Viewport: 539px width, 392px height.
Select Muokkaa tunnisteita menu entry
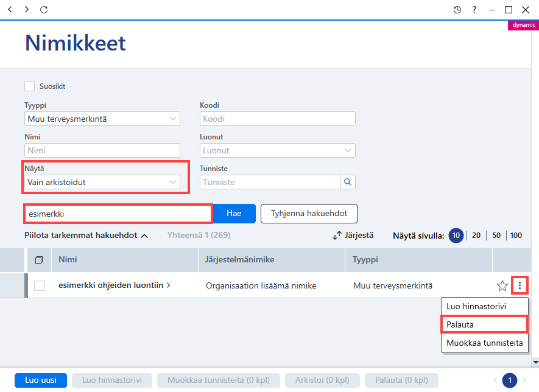click(x=484, y=343)
